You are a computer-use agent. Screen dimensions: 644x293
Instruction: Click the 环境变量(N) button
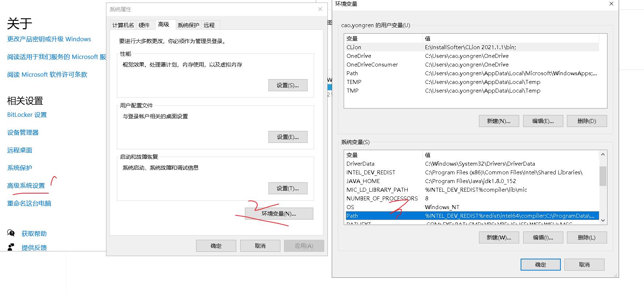tap(279, 214)
